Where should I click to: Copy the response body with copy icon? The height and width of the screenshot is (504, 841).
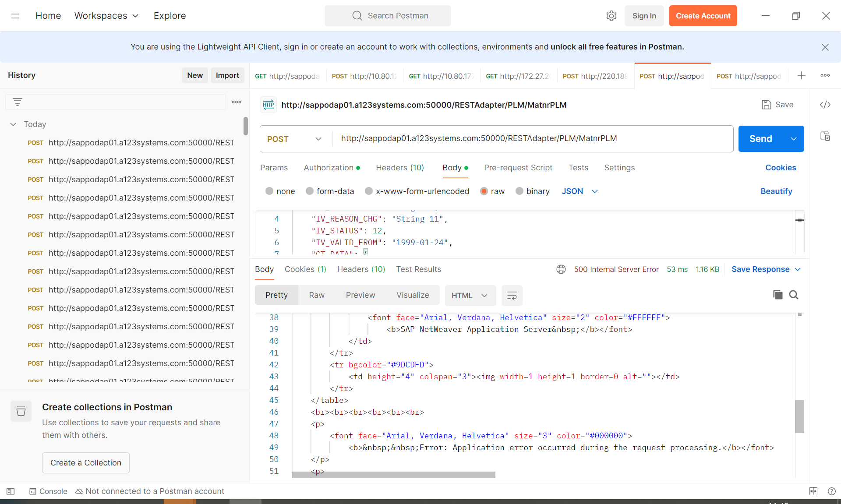pyautogui.click(x=777, y=295)
